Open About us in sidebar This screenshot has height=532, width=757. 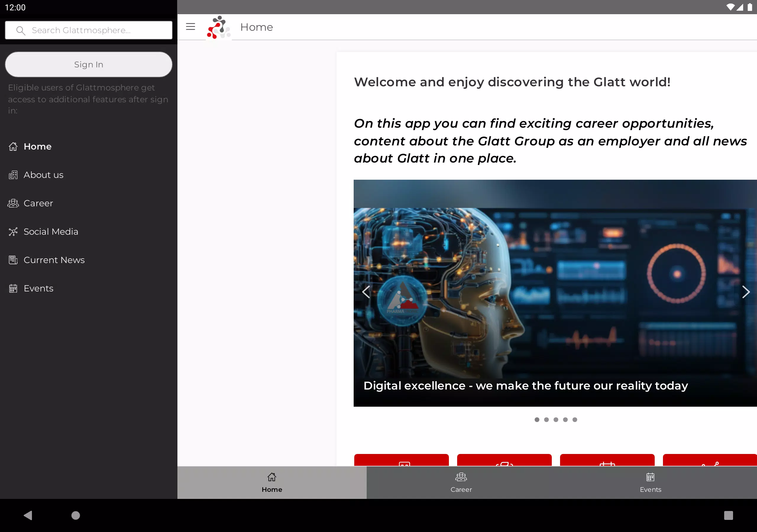pyautogui.click(x=43, y=175)
